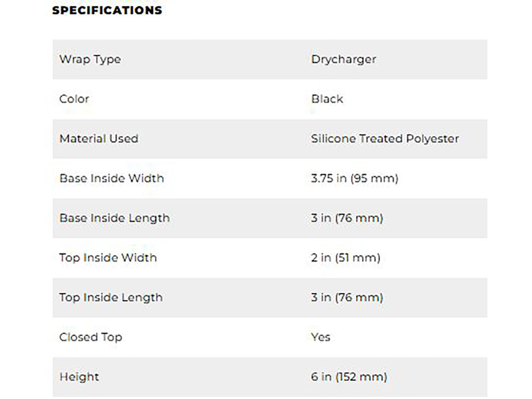The width and height of the screenshot is (532, 399).
Task: Click the SPECIFICATIONS heading
Action: click(107, 10)
